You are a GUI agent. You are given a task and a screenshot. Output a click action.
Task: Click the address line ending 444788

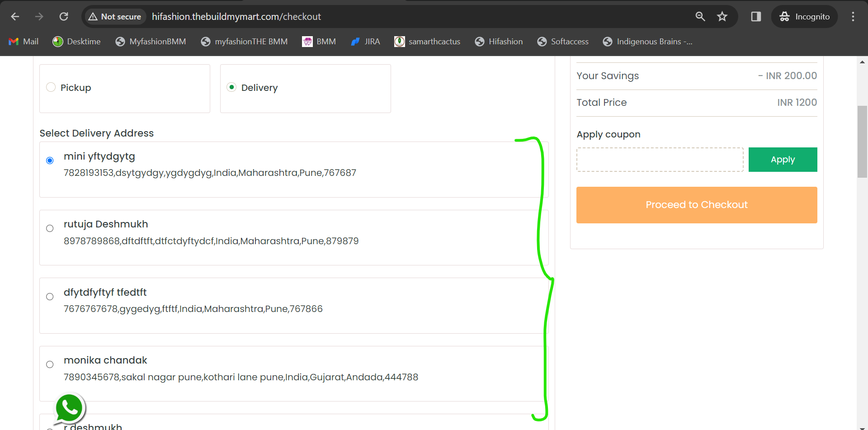tap(241, 377)
